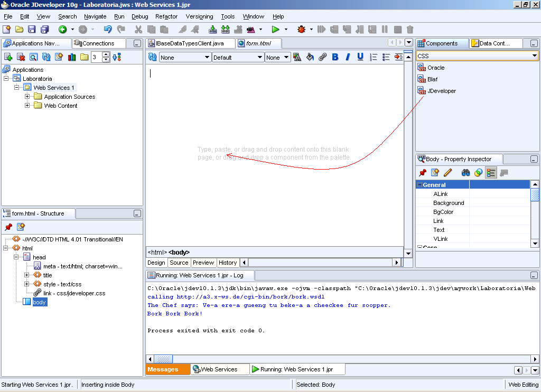Expand the Application Sources folder
The image size is (541, 392).
pyautogui.click(x=27, y=96)
